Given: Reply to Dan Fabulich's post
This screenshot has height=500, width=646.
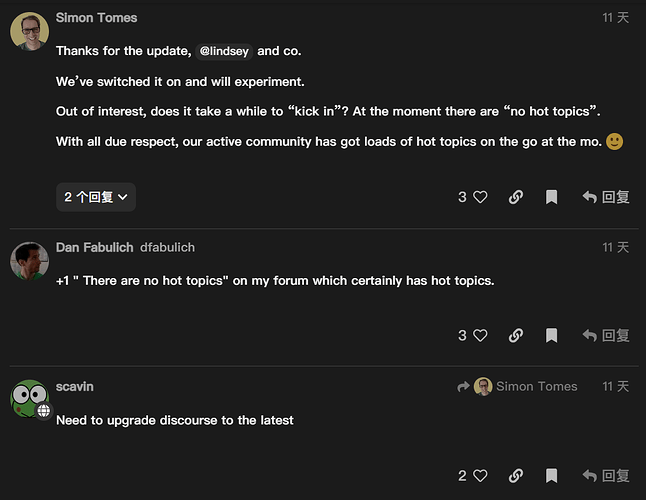Looking at the screenshot, I should [x=606, y=335].
